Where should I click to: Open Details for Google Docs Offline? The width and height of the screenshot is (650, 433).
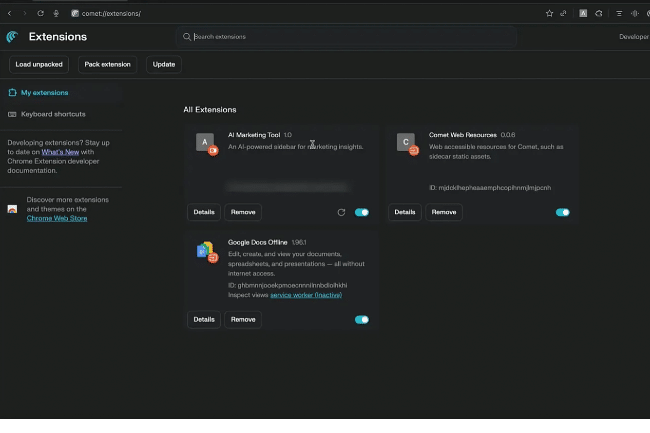[x=204, y=320]
